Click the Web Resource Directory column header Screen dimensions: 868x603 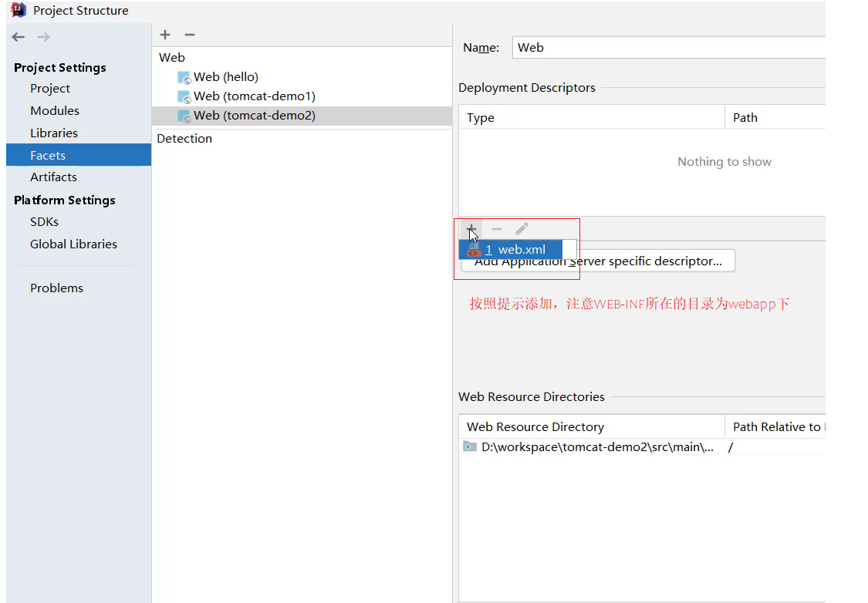pyautogui.click(x=592, y=426)
